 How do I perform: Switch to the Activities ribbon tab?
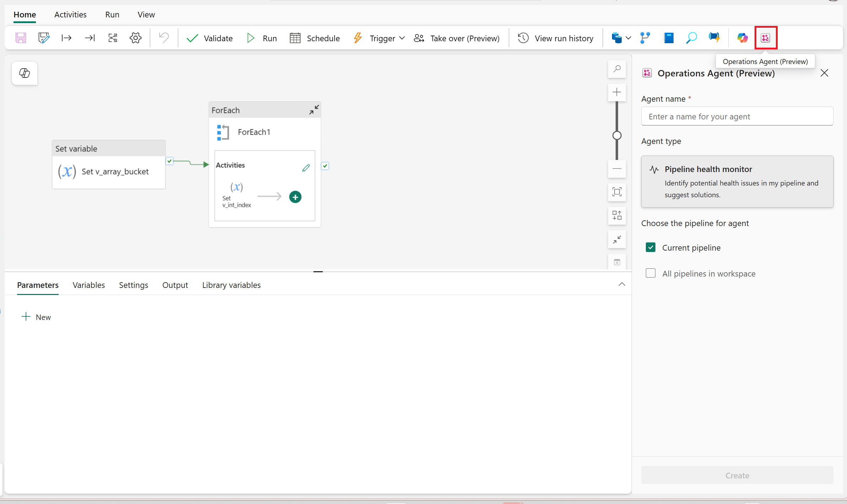(x=70, y=15)
